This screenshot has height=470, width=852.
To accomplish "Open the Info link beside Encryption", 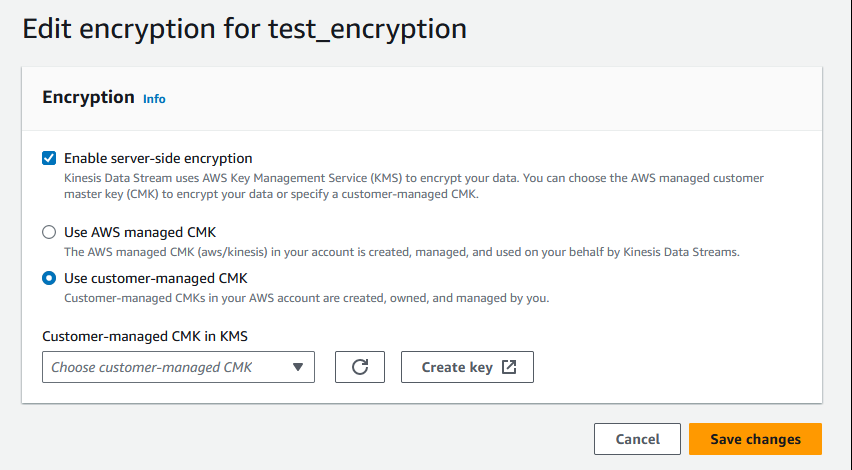I will tap(154, 99).
